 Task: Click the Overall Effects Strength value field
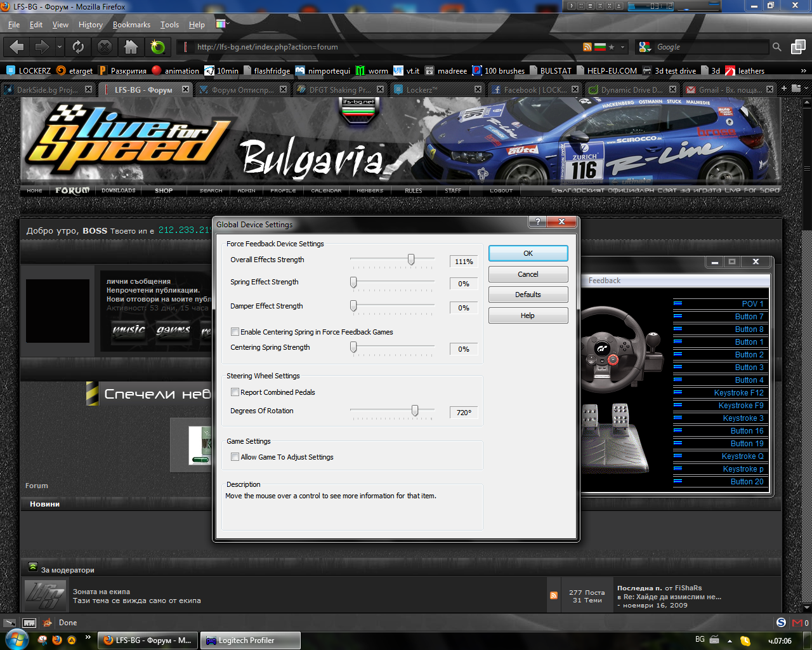coord(464,262)
